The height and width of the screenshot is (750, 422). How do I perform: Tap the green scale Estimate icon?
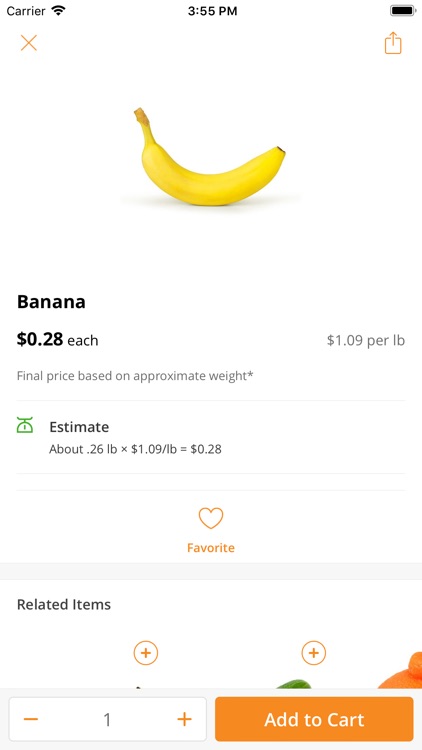(x=25, y=425)
